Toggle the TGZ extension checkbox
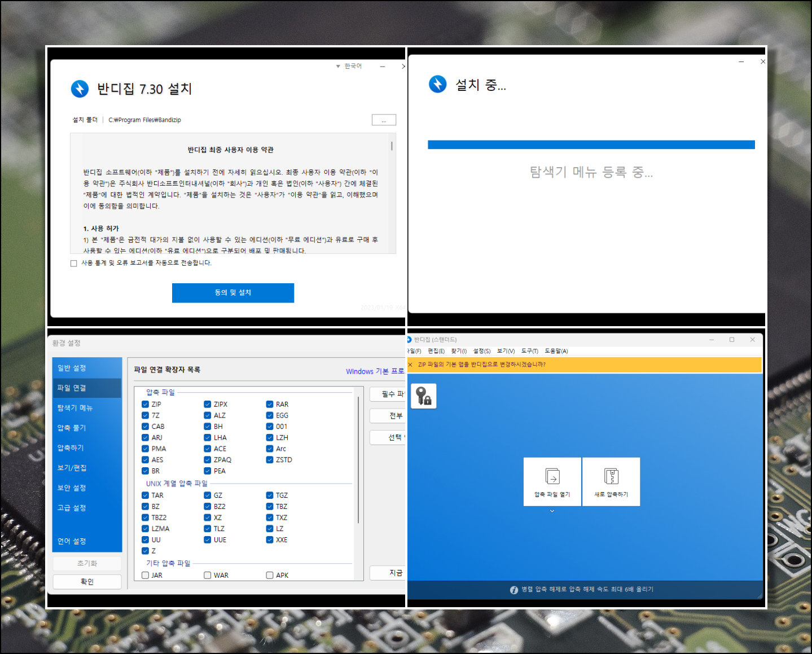 pos(270,495)
